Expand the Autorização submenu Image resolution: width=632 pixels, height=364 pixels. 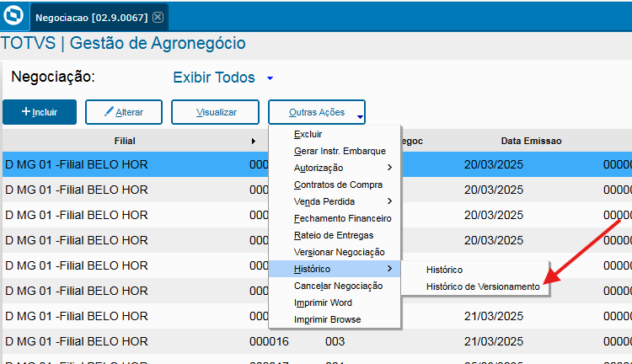[335, 168]
